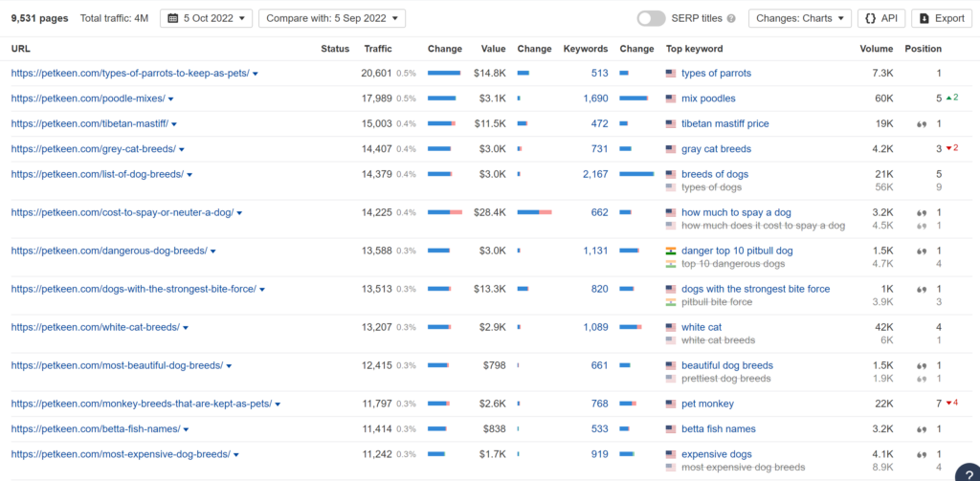Click the India flag beside danger top 10 pitbull dog
Screen dimensions: 980x481
(671, 251)
